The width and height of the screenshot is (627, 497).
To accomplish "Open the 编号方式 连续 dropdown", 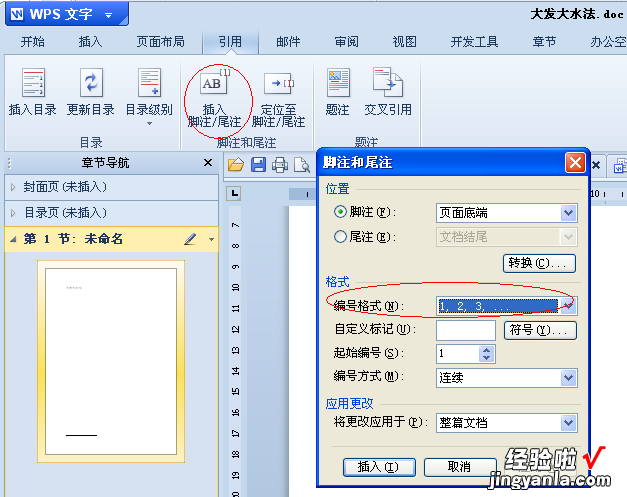I will pyautogui.click(x=569, y=378).
